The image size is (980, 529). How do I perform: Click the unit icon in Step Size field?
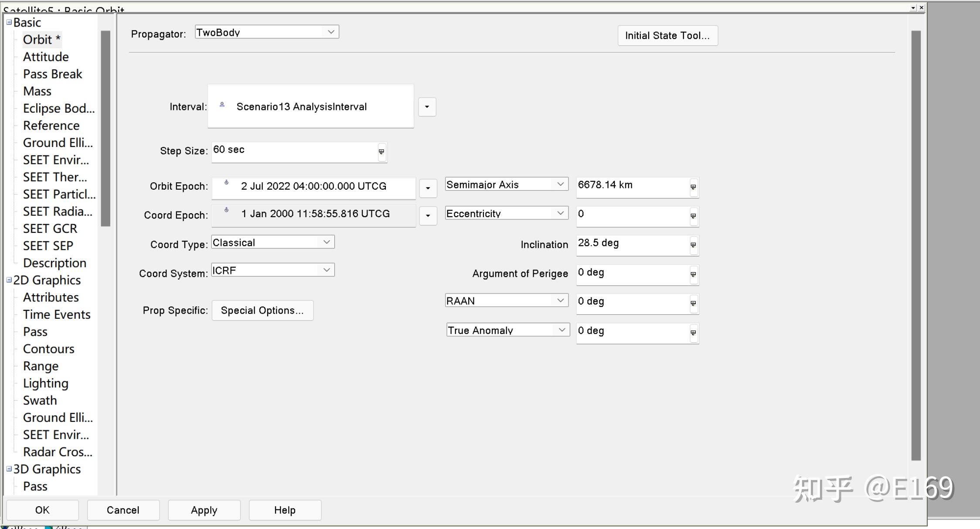pos(381,152)
